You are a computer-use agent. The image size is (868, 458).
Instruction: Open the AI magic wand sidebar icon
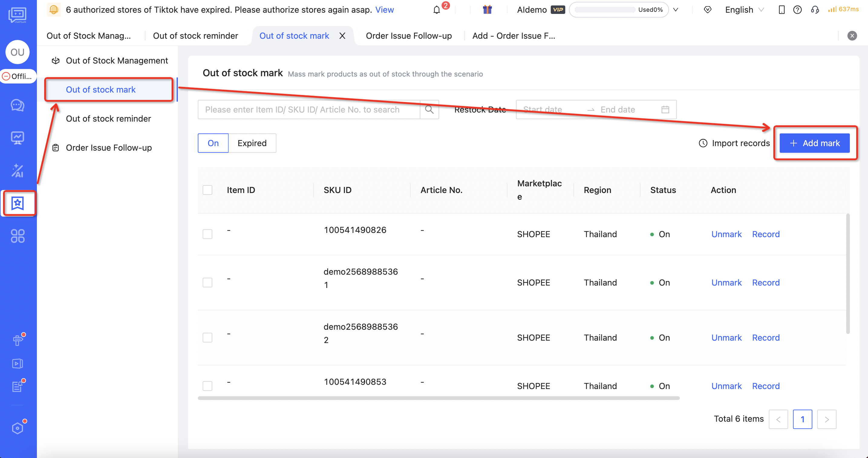click(x=18, y=171)
